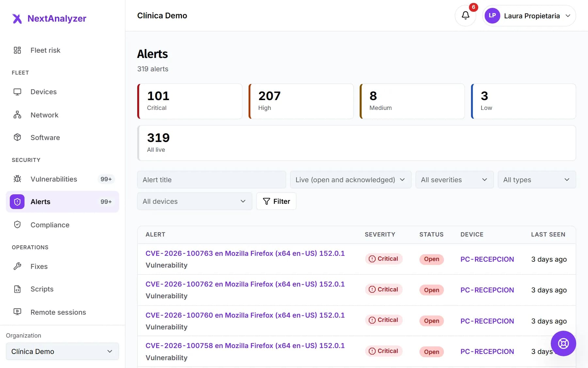588x368 pixels.
Task: Open Compliance menu item
Action: click(x=62, y=225)
